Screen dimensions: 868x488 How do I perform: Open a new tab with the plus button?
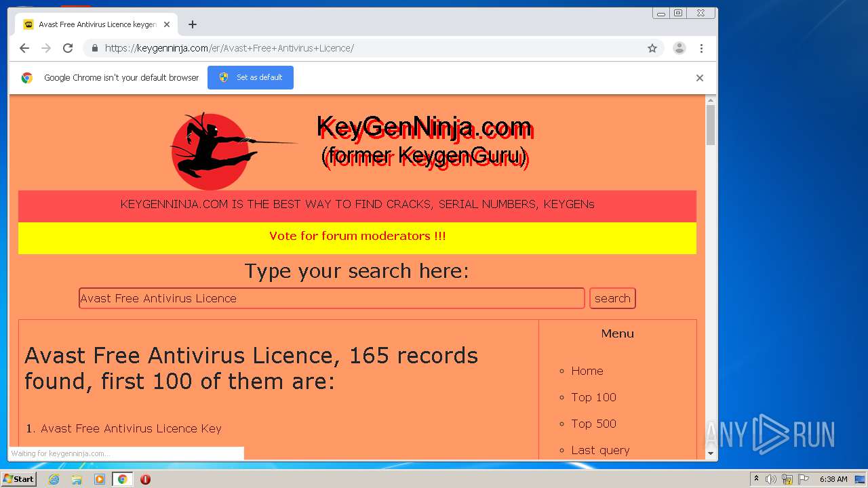click(193, 24)
